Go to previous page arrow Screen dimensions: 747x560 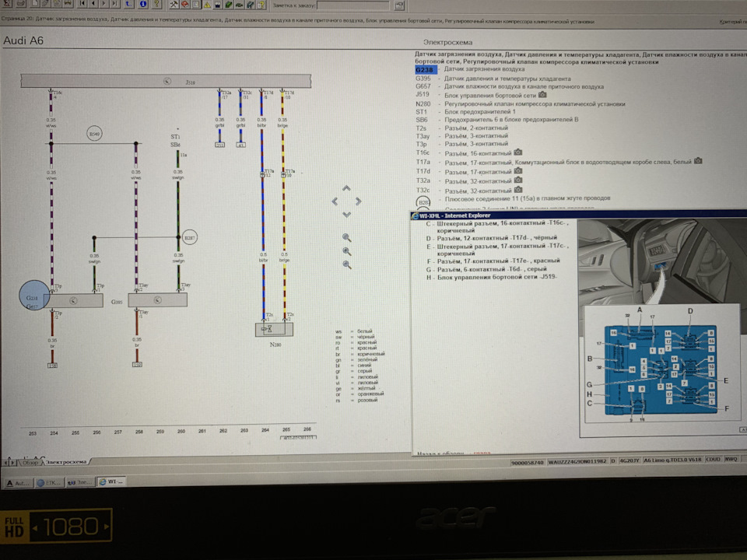[x=93, y=4]
